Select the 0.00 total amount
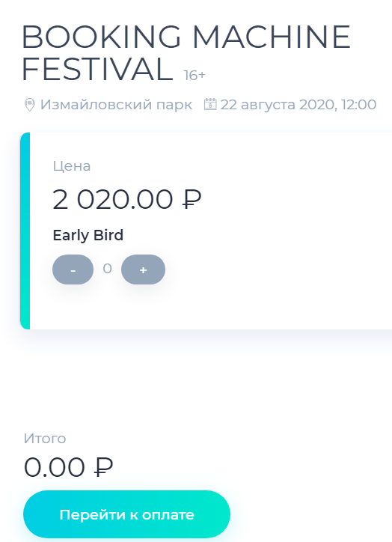The image size is (392, 542). (x=54, y=467)
